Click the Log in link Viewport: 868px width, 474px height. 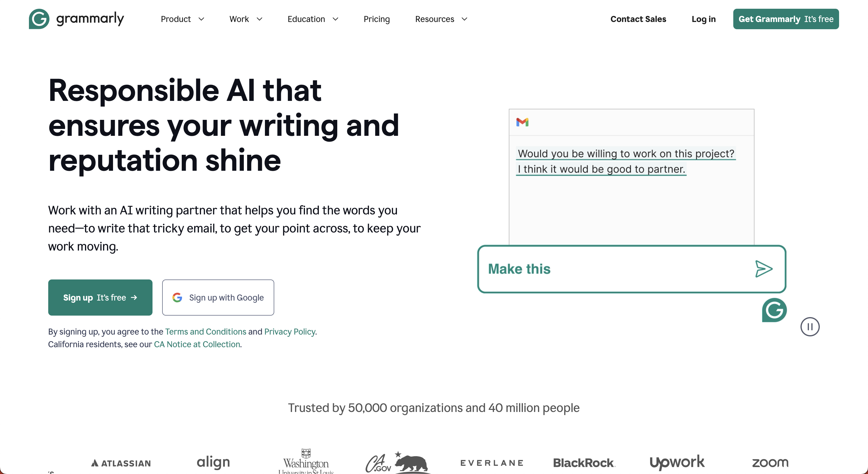(x=703, y=19)
